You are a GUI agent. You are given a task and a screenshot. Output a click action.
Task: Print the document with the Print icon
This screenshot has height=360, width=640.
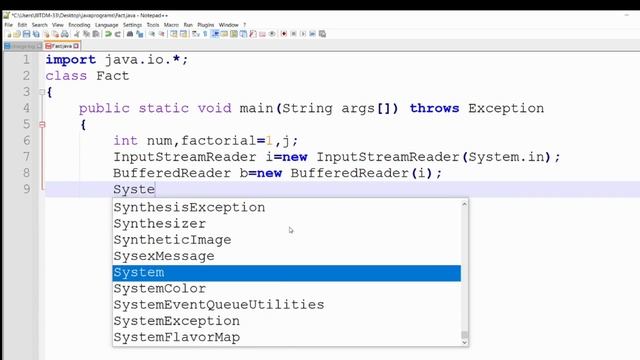[64, 34]
